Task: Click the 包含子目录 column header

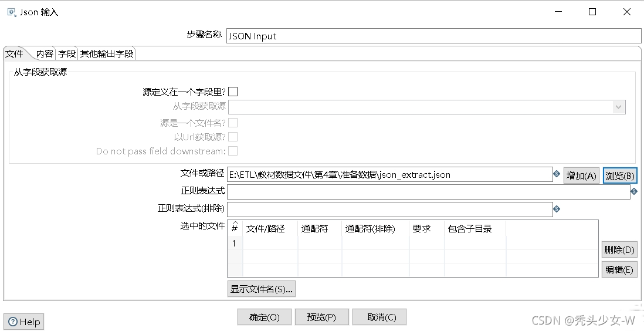Action: [474, 229]
